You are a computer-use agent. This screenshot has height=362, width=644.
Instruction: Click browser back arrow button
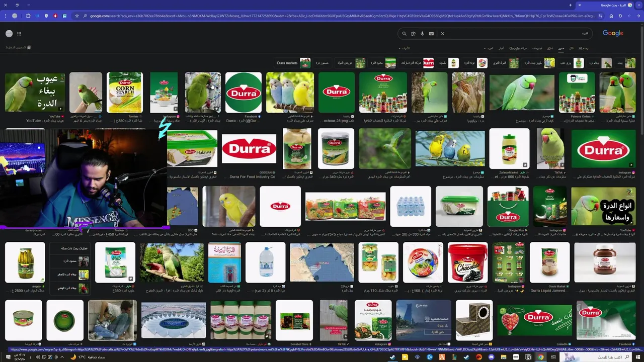[x=638, y=16]
